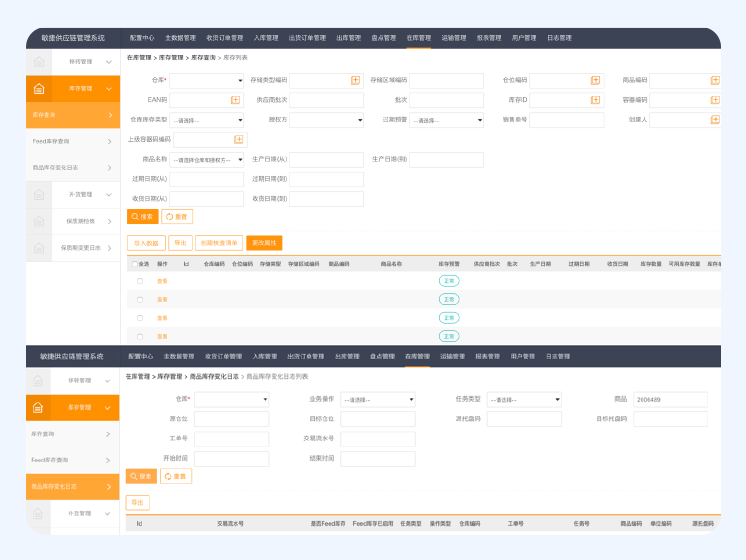Click home icon next to 库存管理 in top sidebar
The width and height of the screenshot is (746, 560).
point(38,88)
